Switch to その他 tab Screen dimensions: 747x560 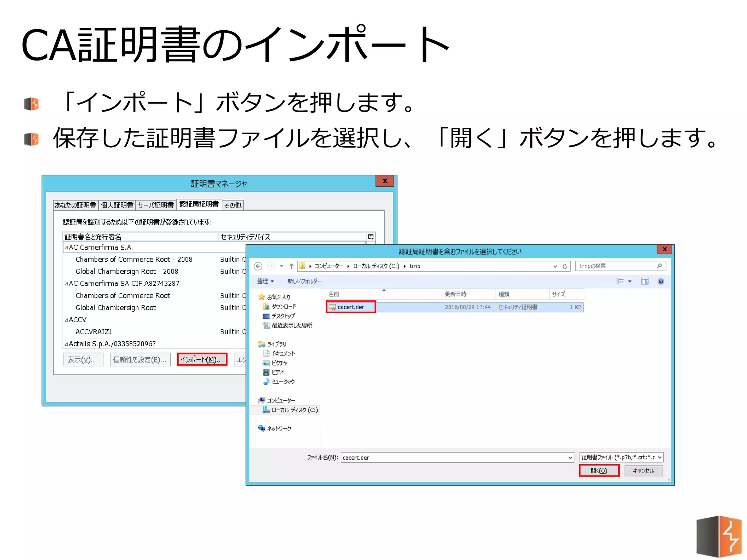[233, 205]
